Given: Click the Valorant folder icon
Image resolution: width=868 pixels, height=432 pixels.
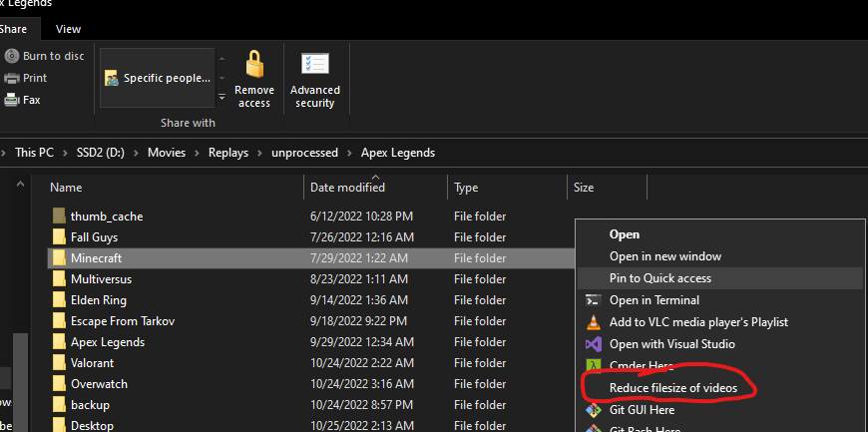Looking at the screenshot, I should pyautogui.click(x=59, y=363).
